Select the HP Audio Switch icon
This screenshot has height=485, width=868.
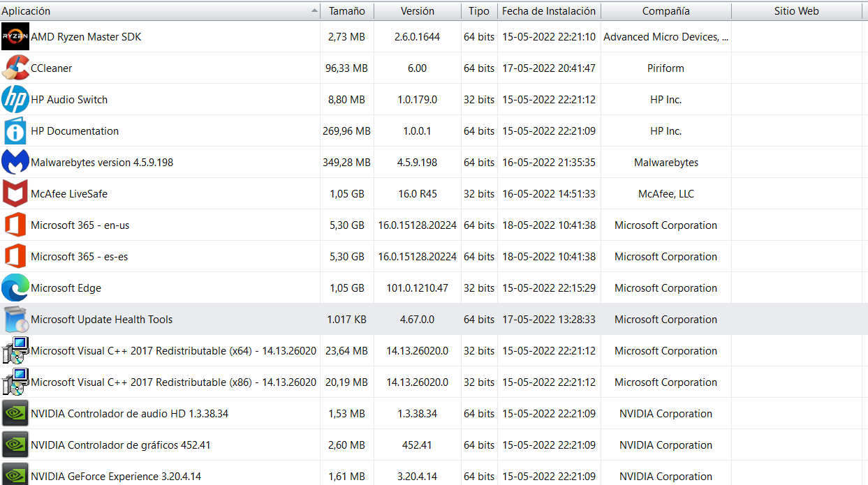pos(15,99)
